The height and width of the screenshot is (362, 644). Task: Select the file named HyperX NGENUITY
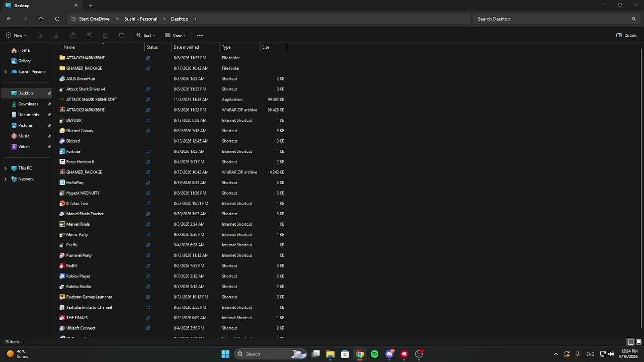[x=83, y=193]
